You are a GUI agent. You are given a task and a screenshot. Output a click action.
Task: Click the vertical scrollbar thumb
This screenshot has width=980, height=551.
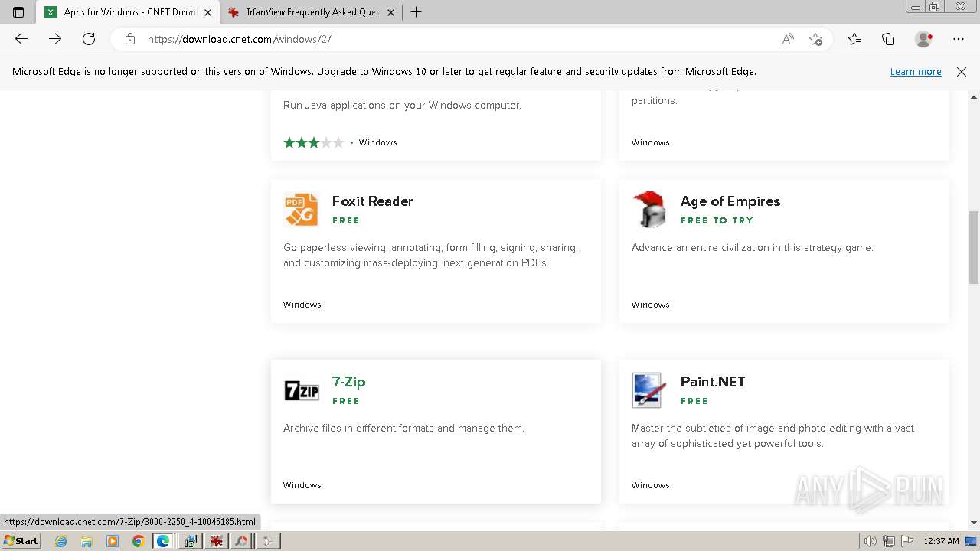tap(974, 246)
